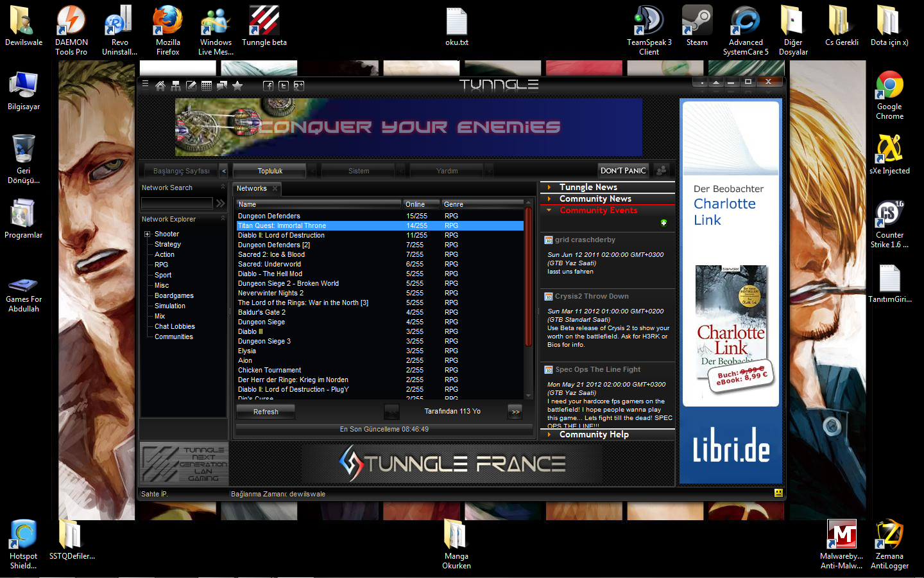Open the sXe Injected desktop icon

(x=889, y=155)
